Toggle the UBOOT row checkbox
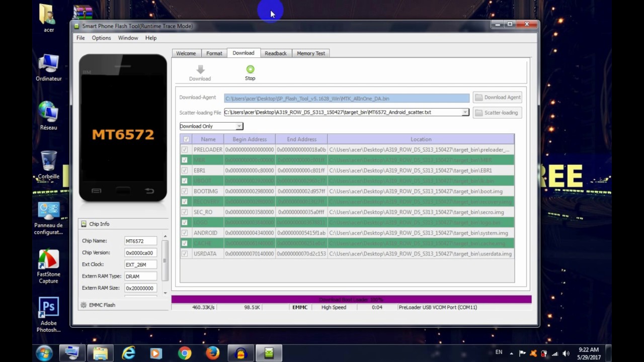This screenshot has height=362, width=644. (185, 181)
